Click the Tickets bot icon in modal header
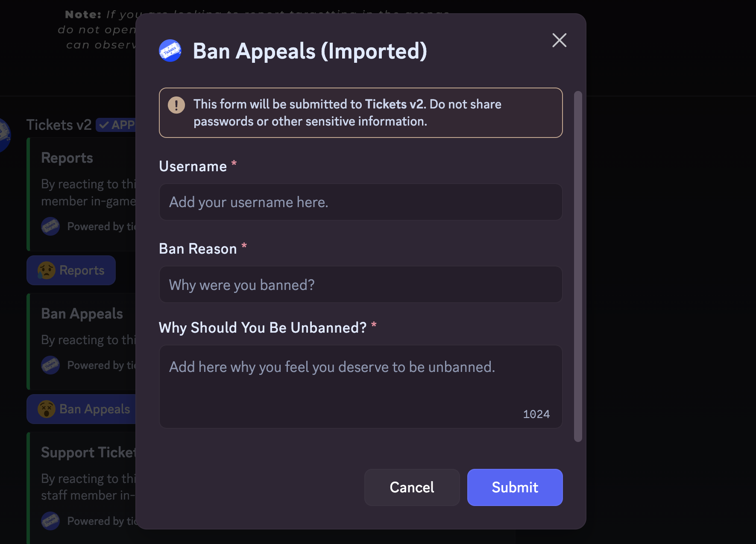Viewport: 756px width, 544px height. click(x=170, y=51)
